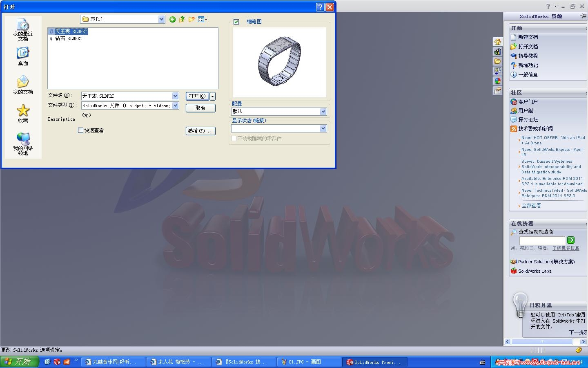This screenshot has height=368, width=588.
Task: Pin the SolidWorks 资源 task pane
Action: click(x=583, y=16)
